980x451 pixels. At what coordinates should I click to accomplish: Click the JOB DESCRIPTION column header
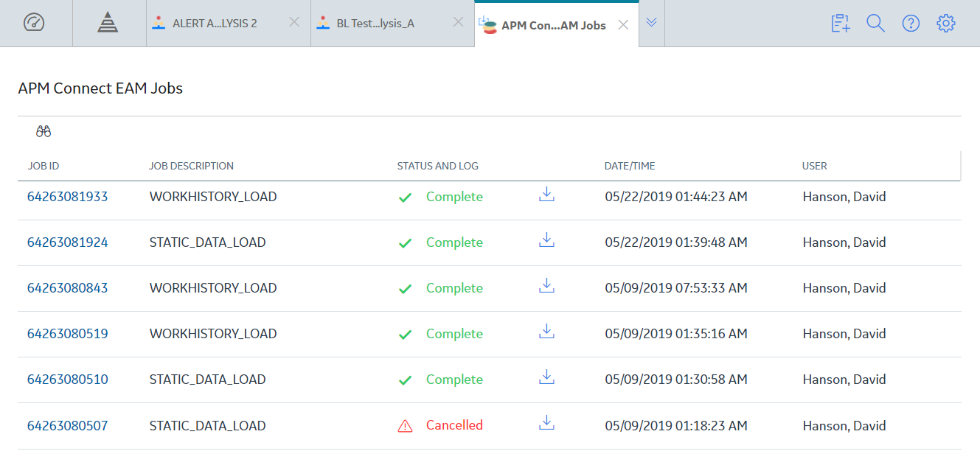pyautogui.click(x=192, y=166)
